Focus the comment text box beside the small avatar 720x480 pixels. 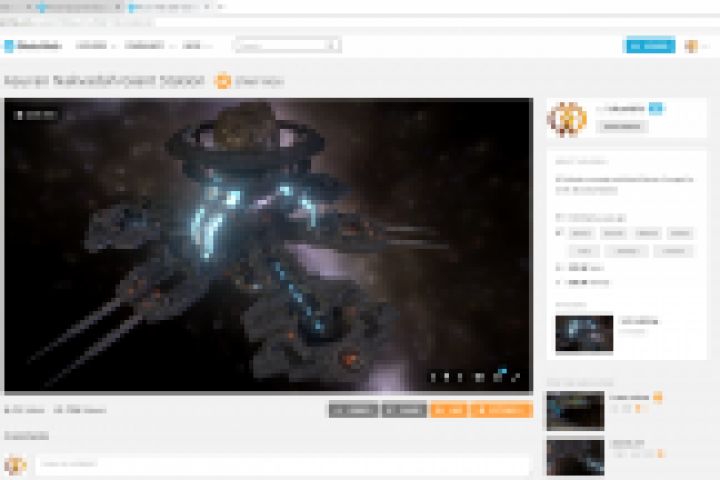[x=282, y=464]
